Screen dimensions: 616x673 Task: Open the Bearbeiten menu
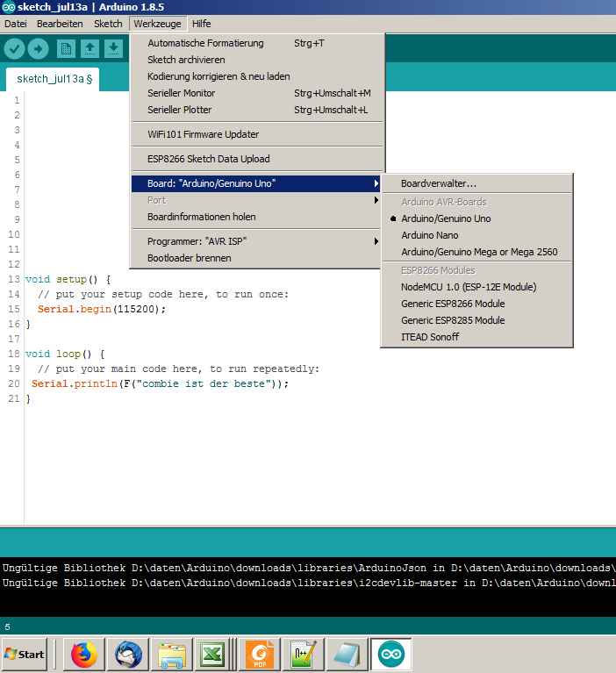60,24
